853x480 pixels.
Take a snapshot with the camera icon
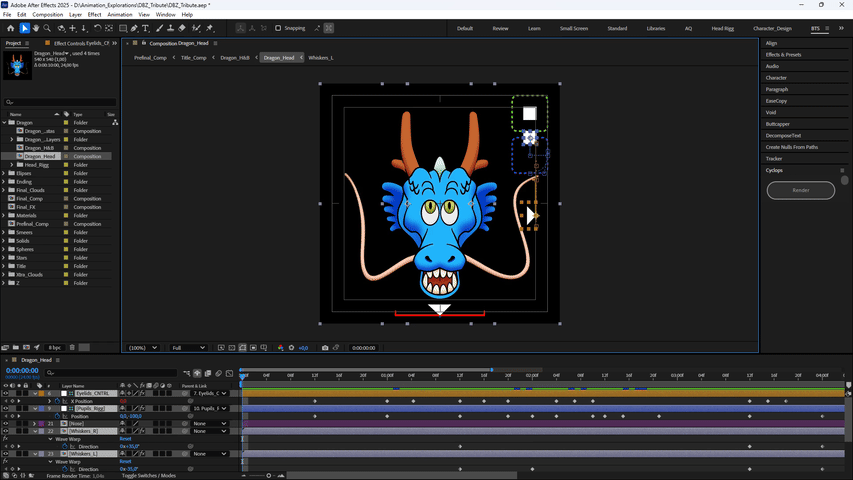(x=325, y=348)
